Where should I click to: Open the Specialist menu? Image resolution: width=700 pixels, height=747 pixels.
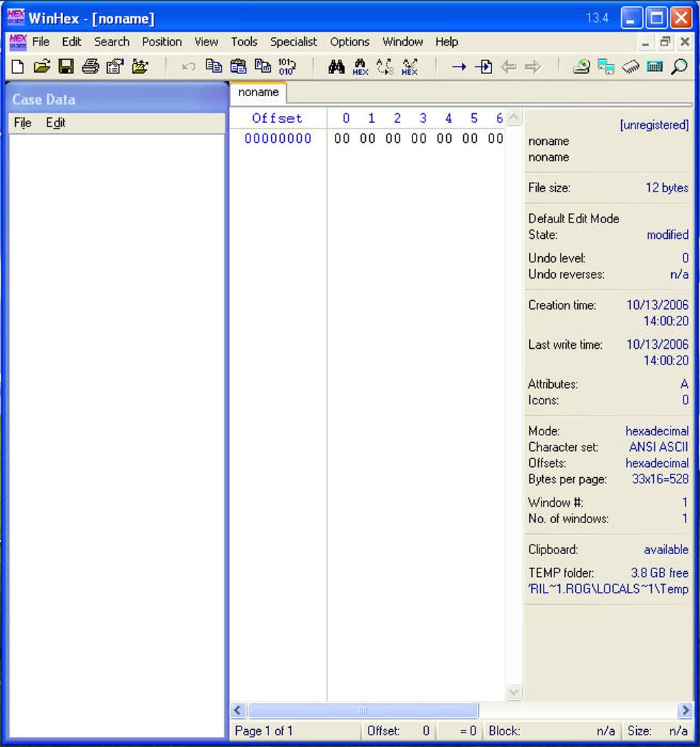click(294, 42)
